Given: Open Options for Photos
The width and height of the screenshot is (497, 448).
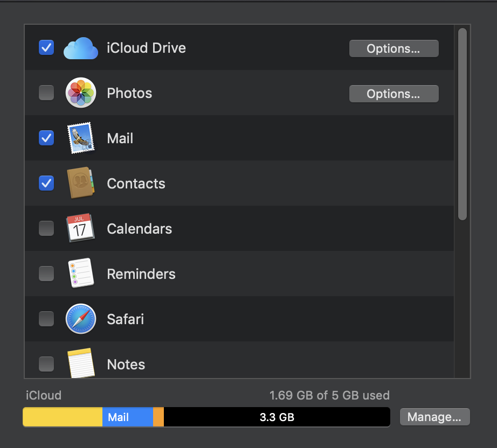Looking at the screenshot, I should (394, 94).
